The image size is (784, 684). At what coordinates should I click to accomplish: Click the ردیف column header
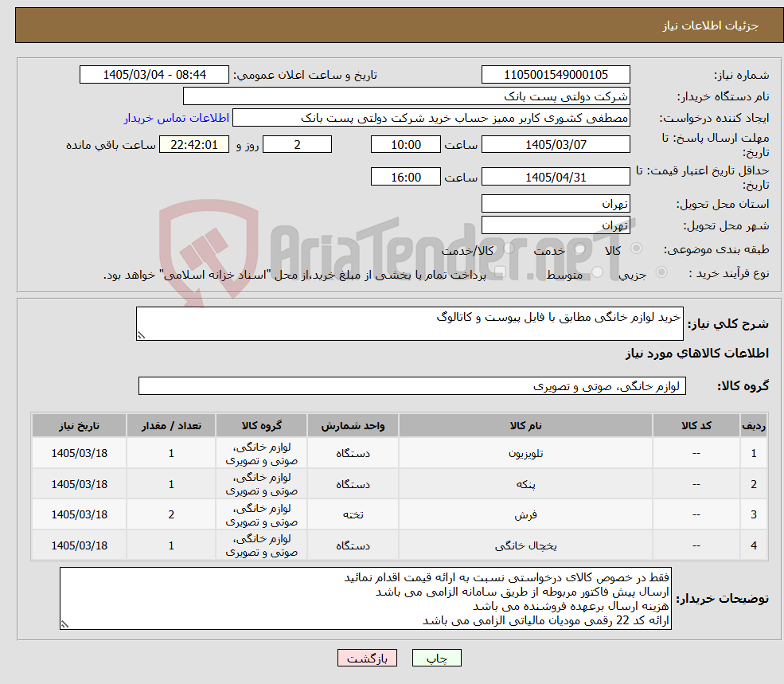(754, 426)
